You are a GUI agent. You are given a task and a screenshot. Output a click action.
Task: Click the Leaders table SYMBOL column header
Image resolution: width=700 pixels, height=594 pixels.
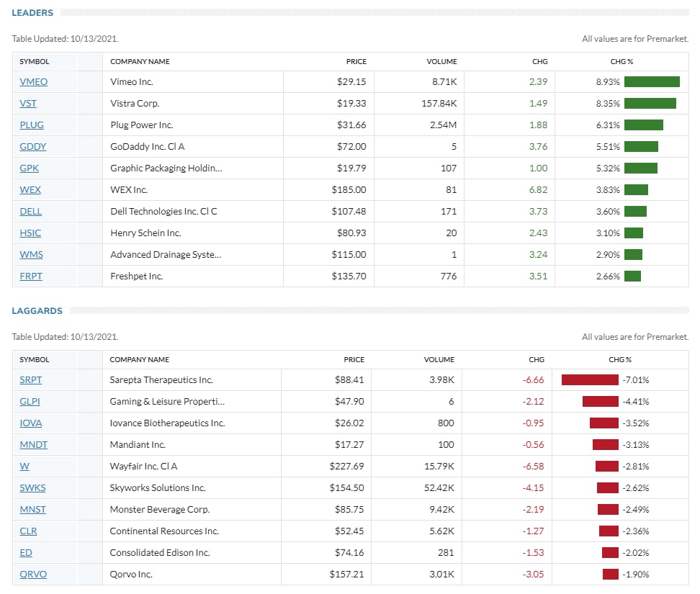tap(35, 62)
